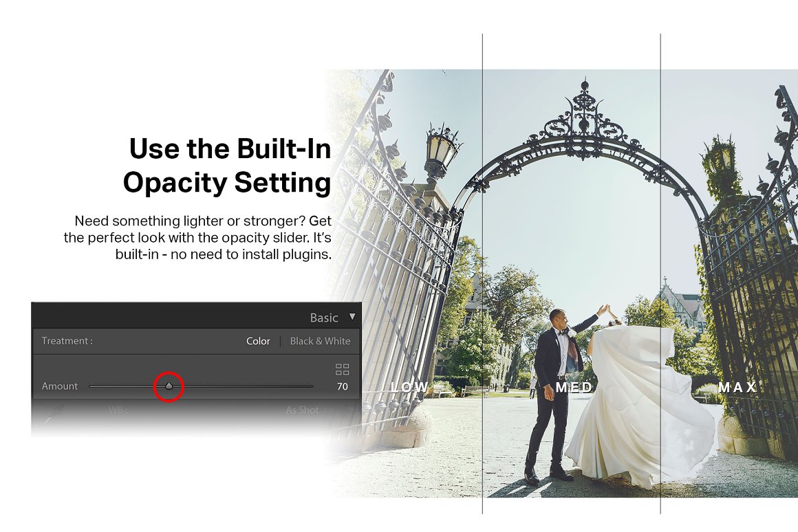
Task: Select the MAX opacity label
Action: point(737,388)
